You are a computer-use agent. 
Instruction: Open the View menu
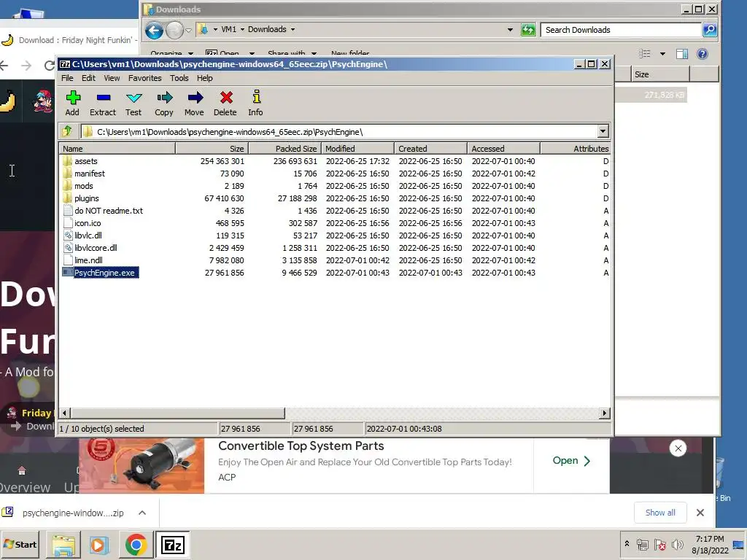[x=112, y=78]
